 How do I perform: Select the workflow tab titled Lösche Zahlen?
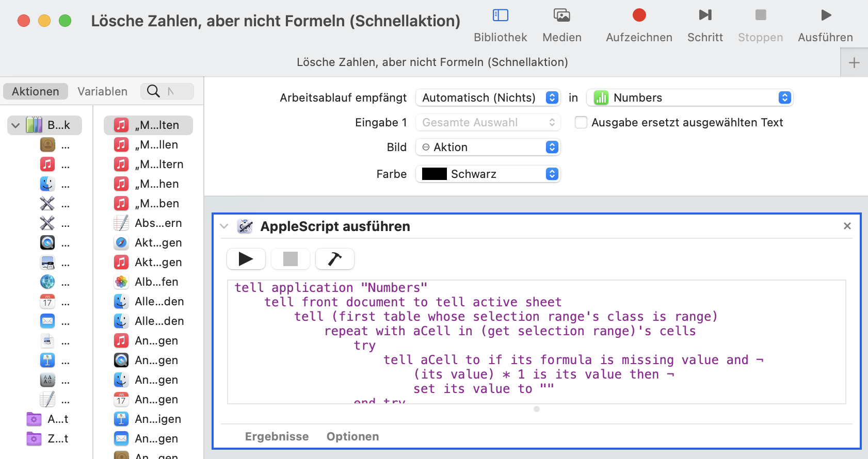coord(432,62)
